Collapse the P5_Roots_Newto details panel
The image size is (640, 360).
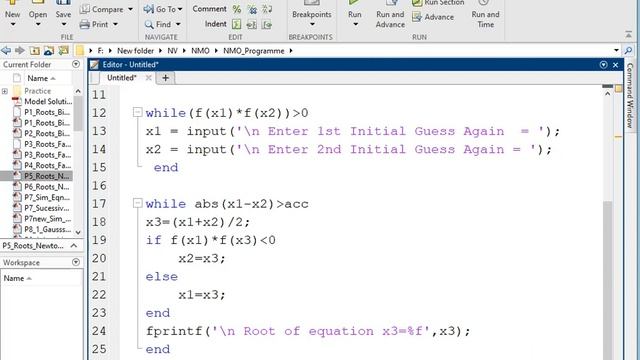tap(74, 246)
